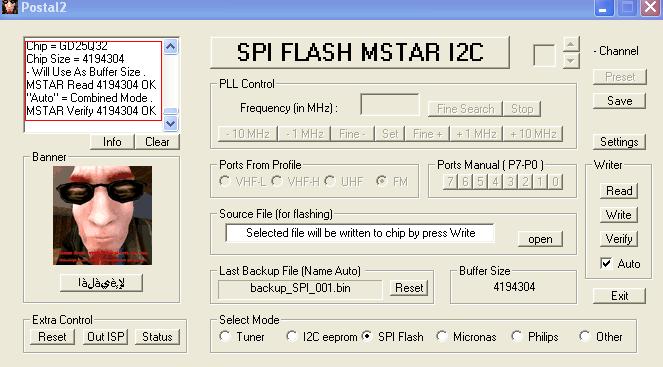Click the channel number box
663x367 pixels.
(544, 55)
